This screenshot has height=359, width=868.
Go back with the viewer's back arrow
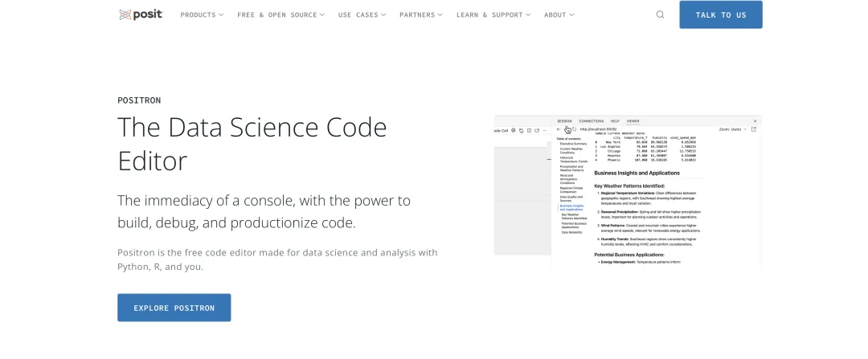click(x=559, y=129)
